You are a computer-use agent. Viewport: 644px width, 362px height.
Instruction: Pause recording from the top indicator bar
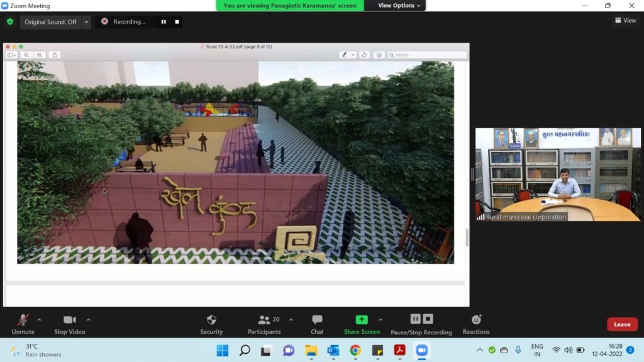tap(164, 22)
